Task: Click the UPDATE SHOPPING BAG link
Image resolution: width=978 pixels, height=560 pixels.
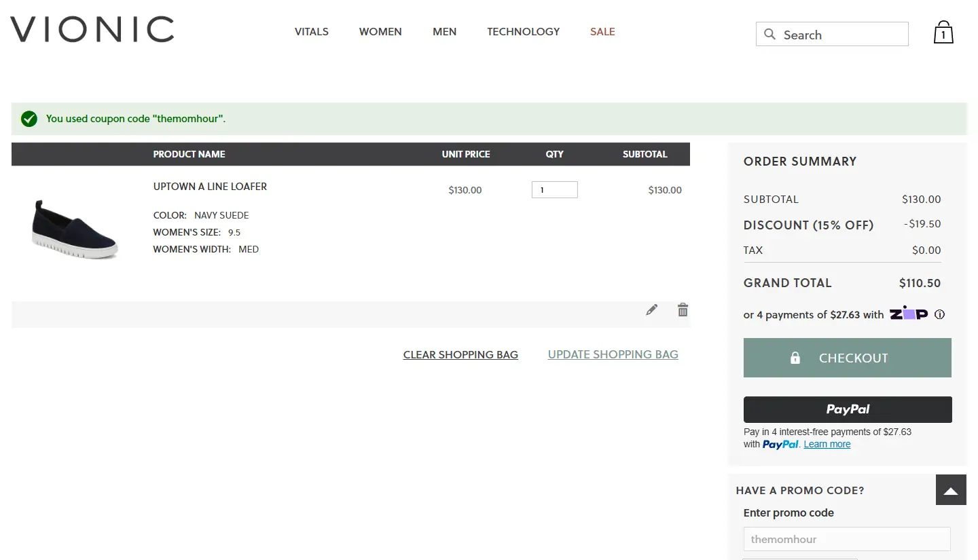Action: 613,354
